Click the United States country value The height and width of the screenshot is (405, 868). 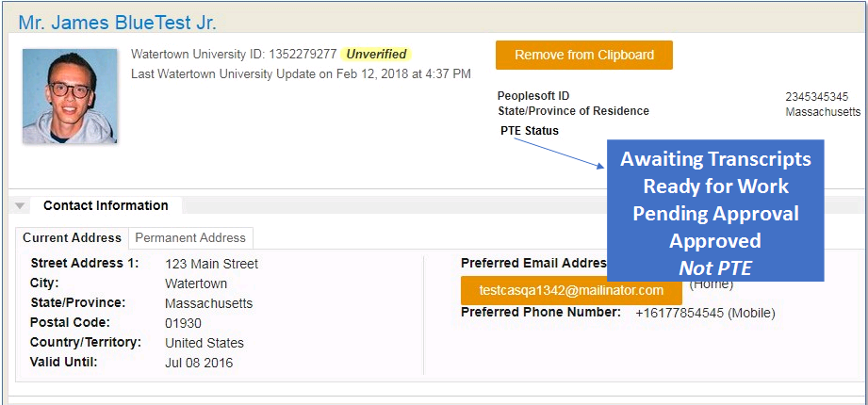(x=204, y=343)
